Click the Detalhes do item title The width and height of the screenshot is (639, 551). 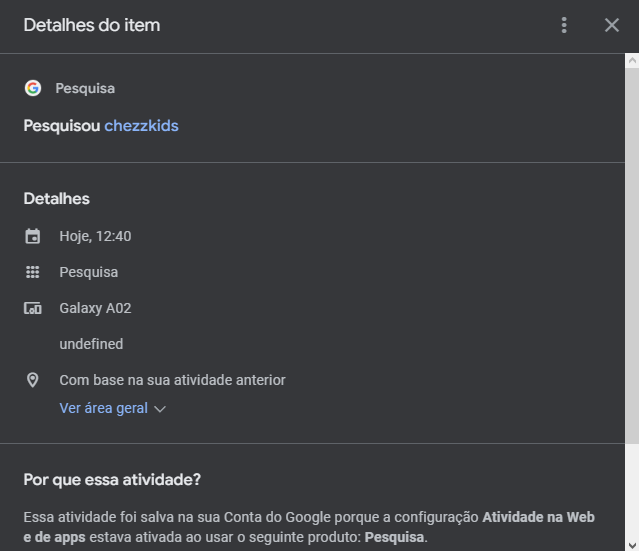(x=92, y=25)
